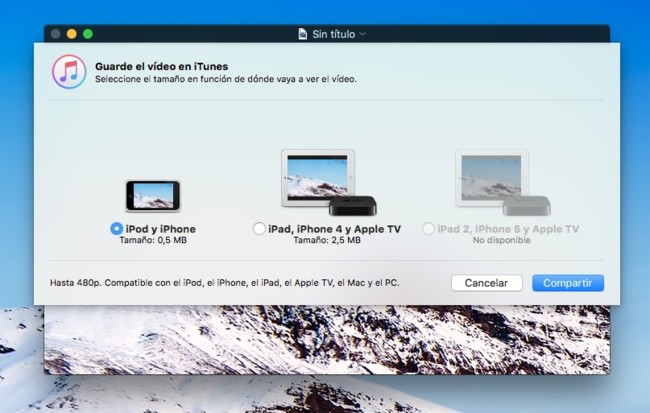
Task: Click the iPhone device thumbnail
Action: (x=153, y=196)
